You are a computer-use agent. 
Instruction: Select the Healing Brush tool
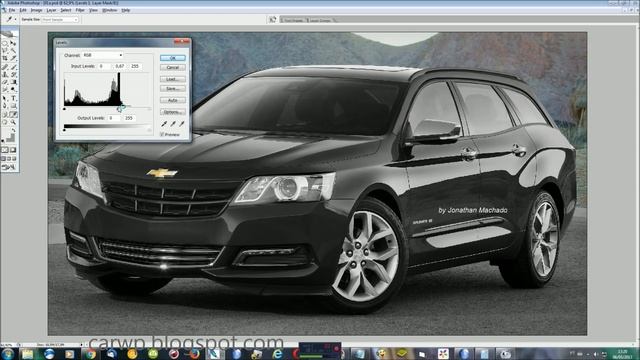5,67
